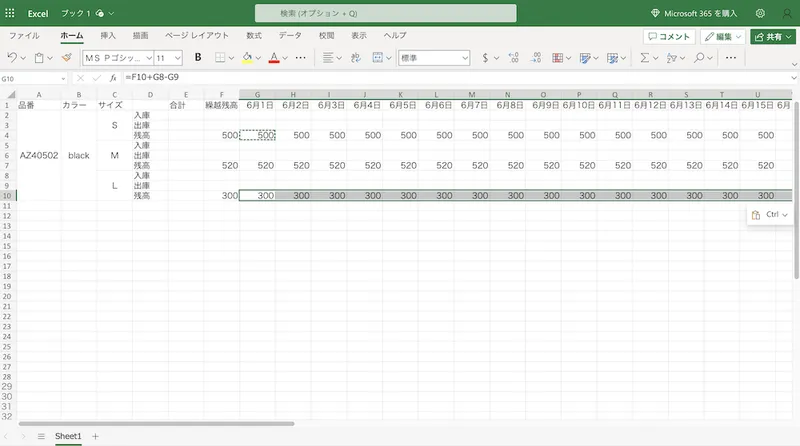The height and width of the screenshot is (446, 800).
Task: Open the user account icon
Action: [787, 13]
